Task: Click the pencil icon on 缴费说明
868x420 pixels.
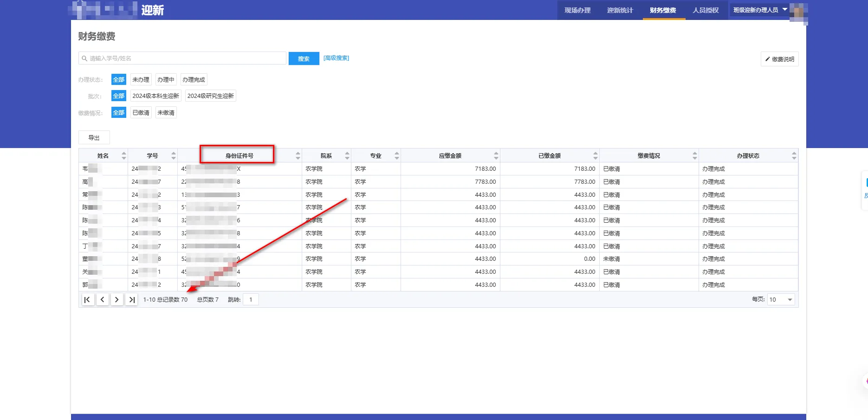Action: click(x=768, y=59)
